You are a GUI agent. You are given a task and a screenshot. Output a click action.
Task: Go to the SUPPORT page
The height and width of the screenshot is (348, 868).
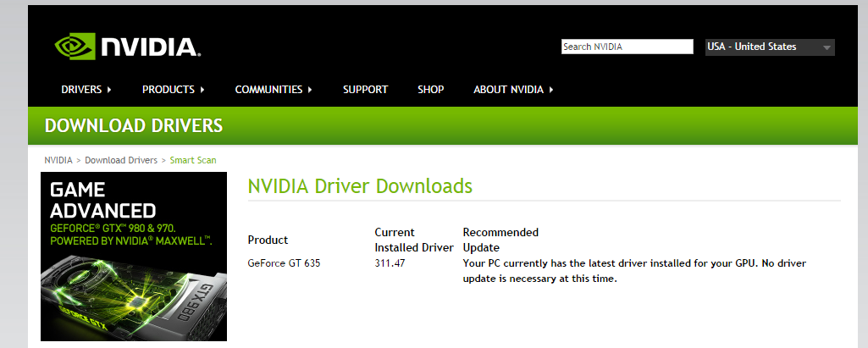point(365,90)
